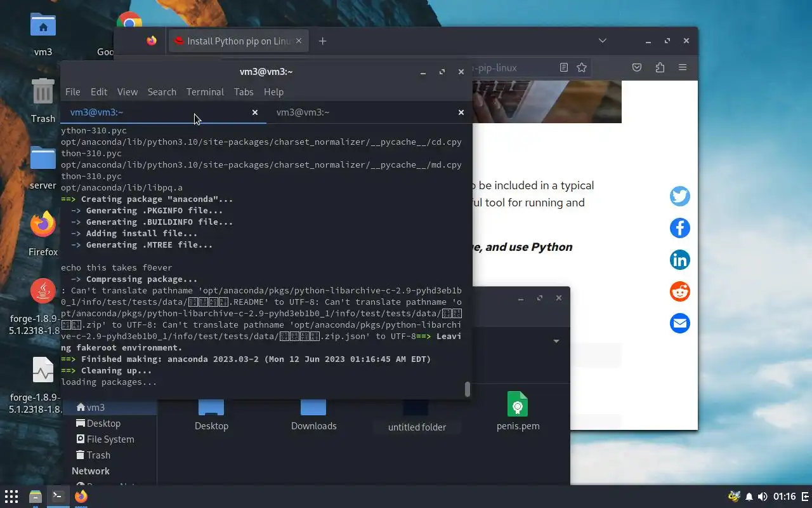Click the 'Creating package "anaconda"...' line
The height and width of the screenshot is (508, 812).
click(147, 199)
